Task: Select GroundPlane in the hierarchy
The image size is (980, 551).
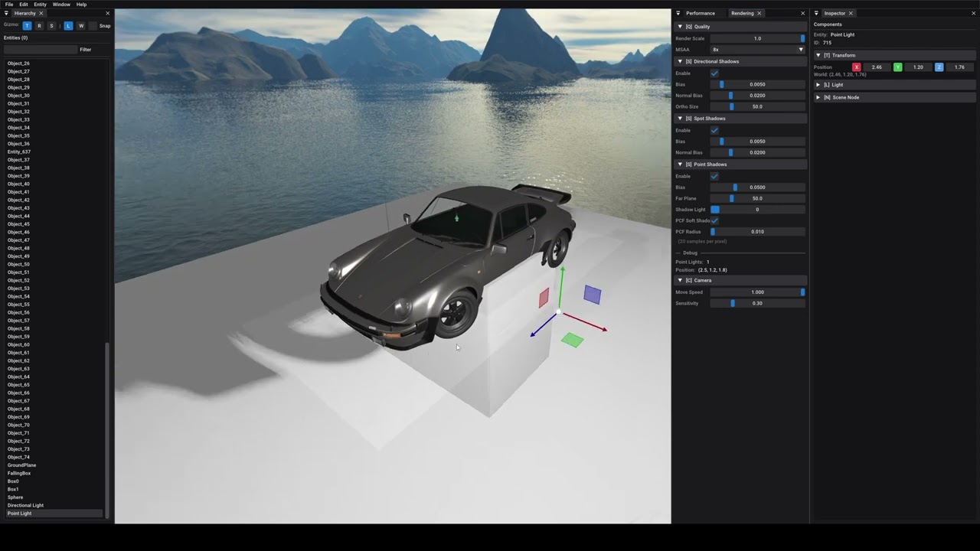Action: pyautogui.click(x=54, y=465)
